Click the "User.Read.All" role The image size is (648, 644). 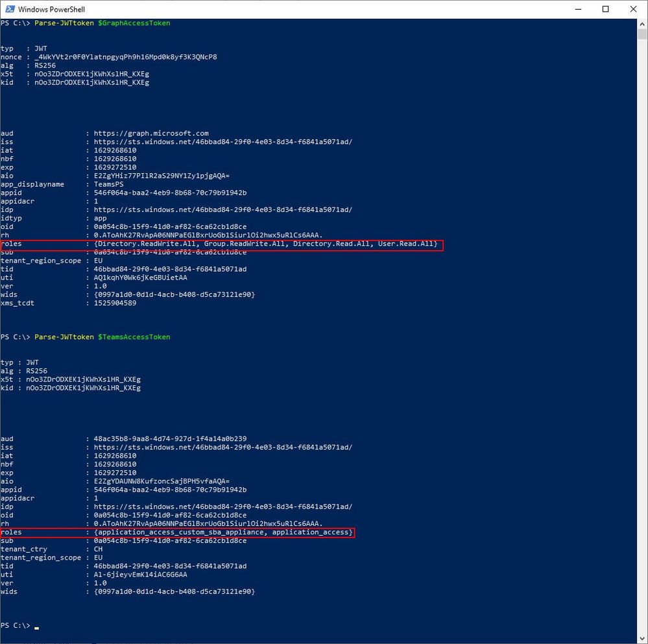(405, 244)
